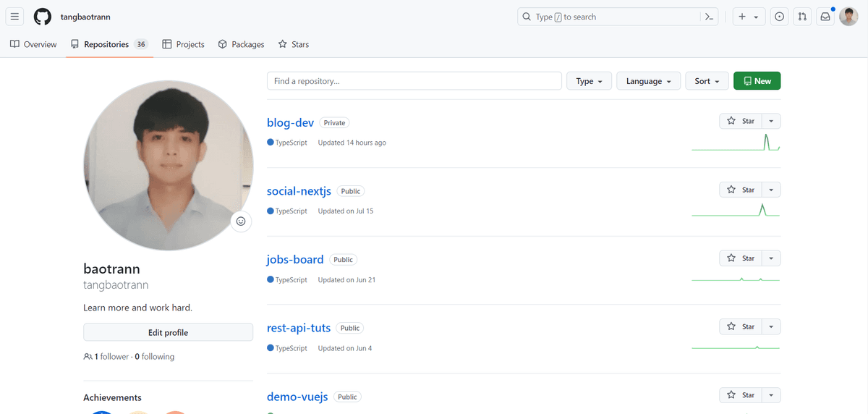The image size is (868, 414).
Task: Open the Type filter dropdown
Action: tap(590, 81)
